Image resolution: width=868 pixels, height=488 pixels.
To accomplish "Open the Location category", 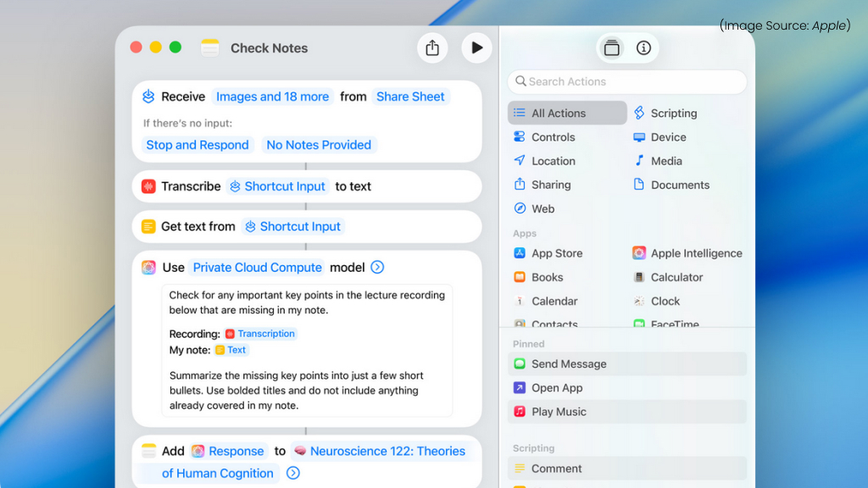I will [544, 161].
